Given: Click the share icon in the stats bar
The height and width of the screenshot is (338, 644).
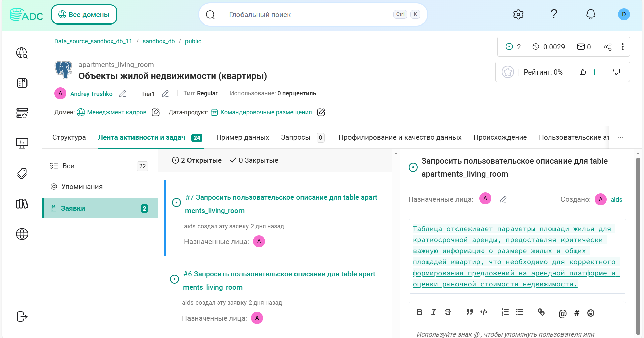Looking at the screenshot, I should point(608,47).
